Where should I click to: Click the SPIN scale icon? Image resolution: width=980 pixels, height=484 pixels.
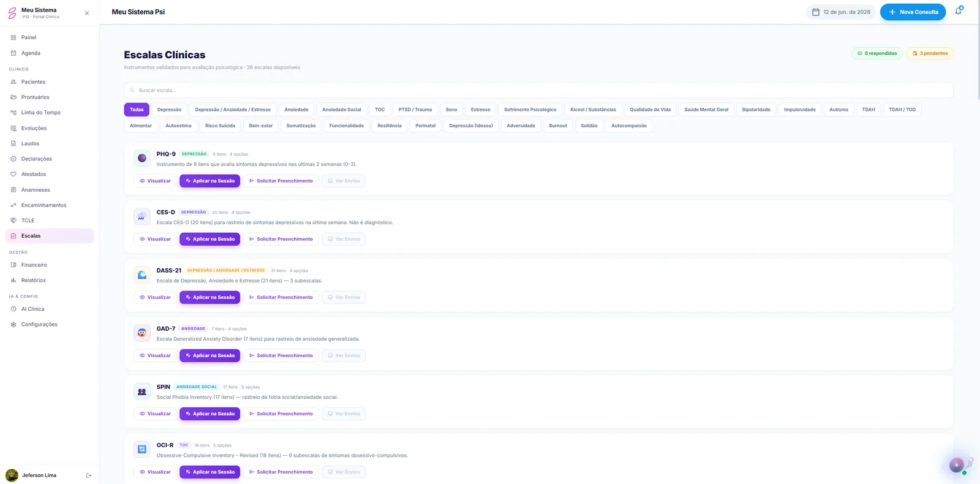point(142,391)
